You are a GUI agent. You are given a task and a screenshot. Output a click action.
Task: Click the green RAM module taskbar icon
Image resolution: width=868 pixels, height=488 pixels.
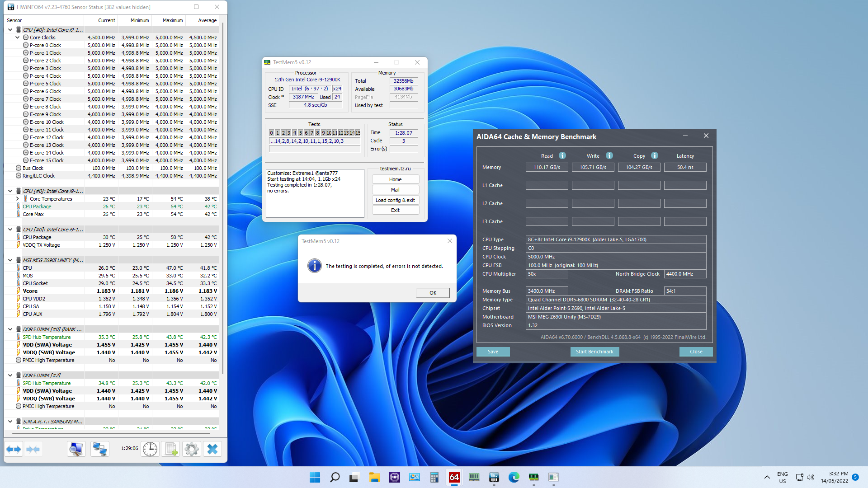tap(474, 477)
